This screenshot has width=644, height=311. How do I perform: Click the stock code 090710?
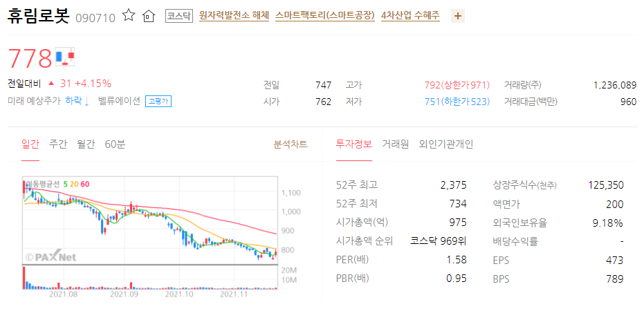tap(95, 18)
